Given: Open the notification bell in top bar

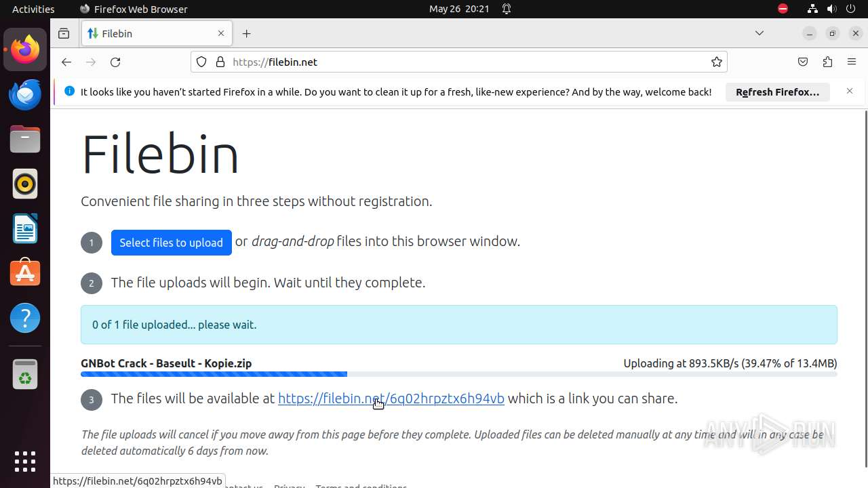Looking at the screenshot, I should click(506, 9).
